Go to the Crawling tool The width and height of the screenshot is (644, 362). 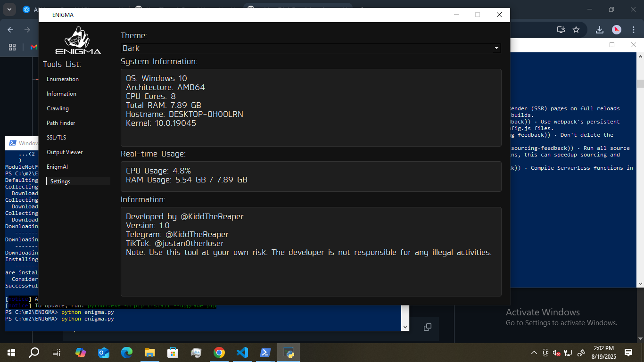(x=58, y=108)
